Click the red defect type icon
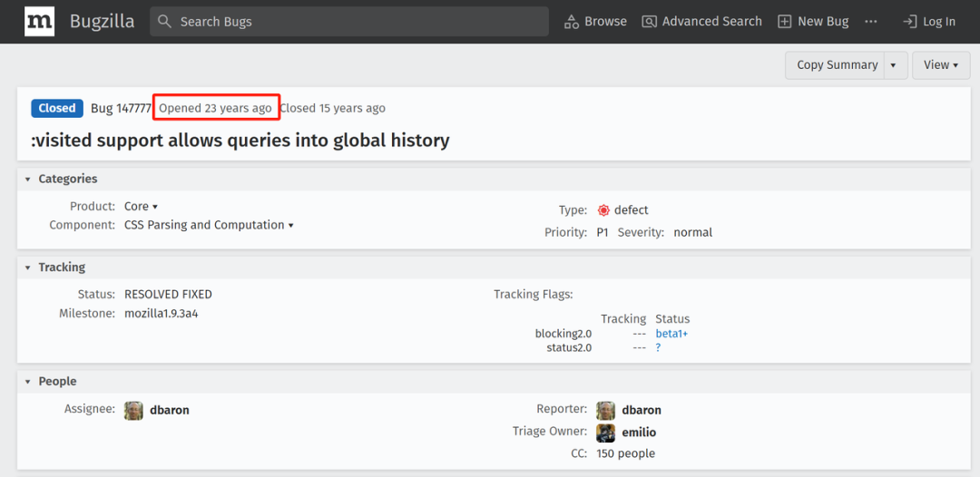Screen dimensions: 980x477 pos(603,210)
